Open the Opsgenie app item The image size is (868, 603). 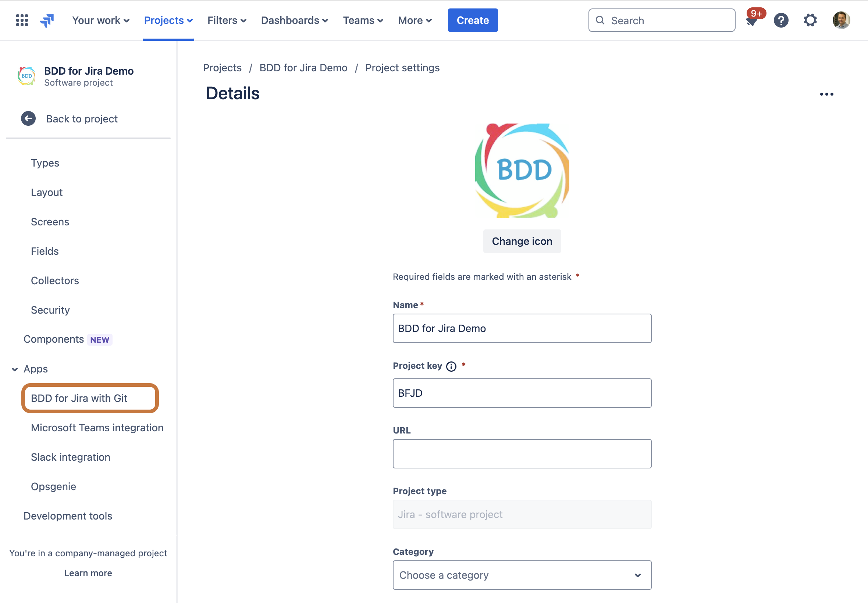pos(53,487)
